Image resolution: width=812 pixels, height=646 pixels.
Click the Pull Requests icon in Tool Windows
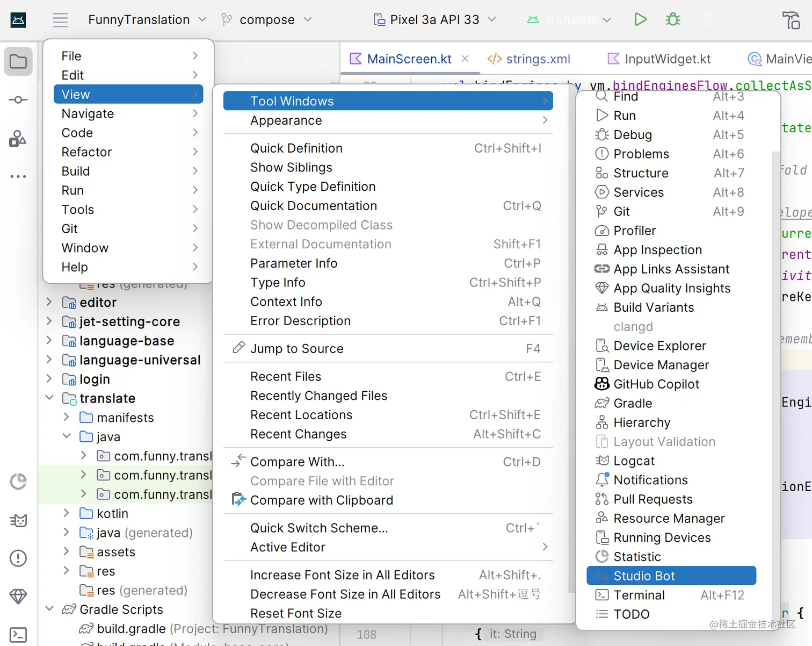click(602, 499)
